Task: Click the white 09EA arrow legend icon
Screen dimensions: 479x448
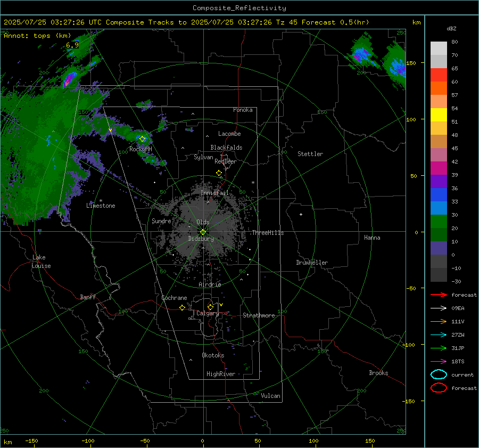Action: tap(439, 308)
